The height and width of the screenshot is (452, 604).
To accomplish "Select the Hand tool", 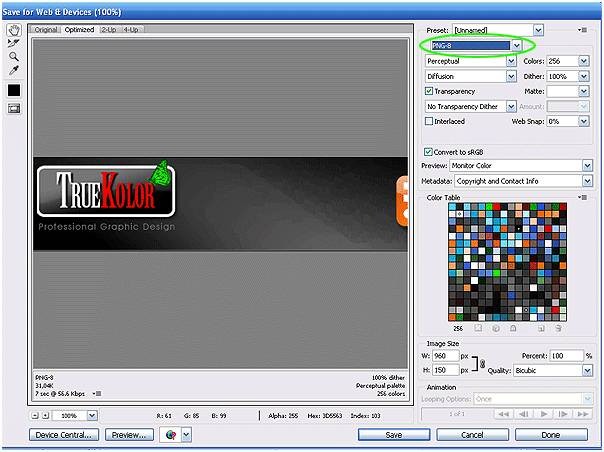I will pos(14,30).
